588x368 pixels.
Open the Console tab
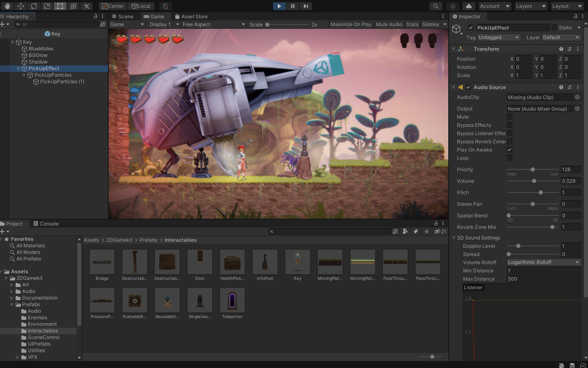(x=46, y=224)
